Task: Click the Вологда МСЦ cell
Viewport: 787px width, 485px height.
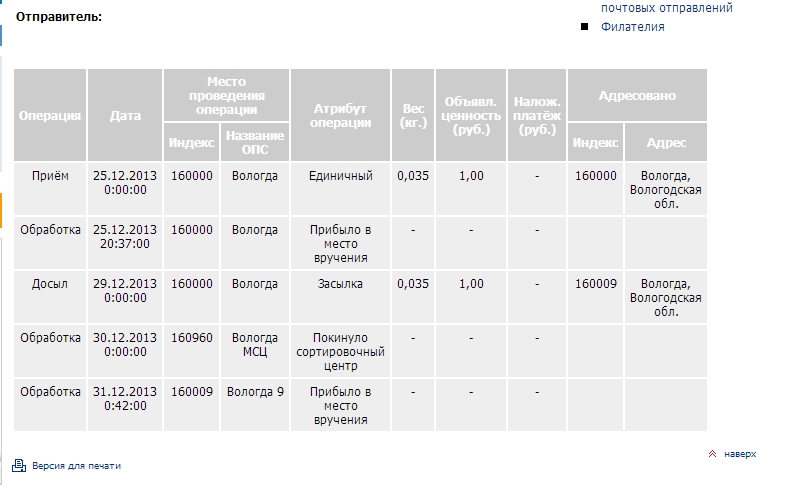Action: (x=254, y=345)
